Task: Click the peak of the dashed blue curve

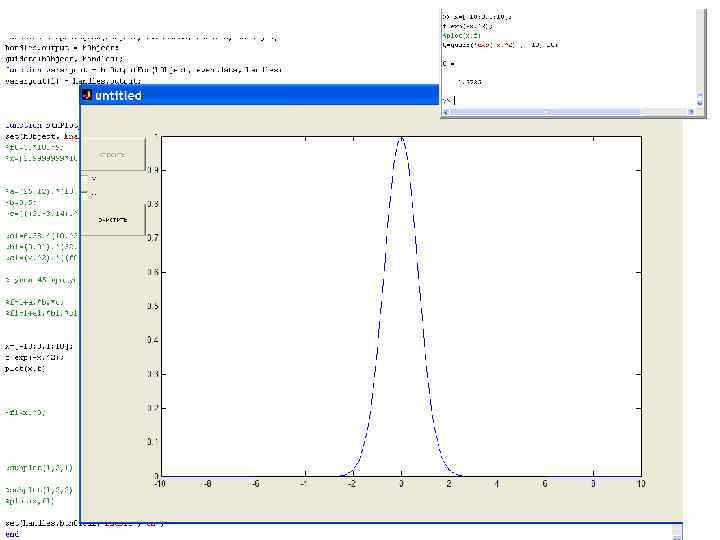Action: [x=401, y=138]
